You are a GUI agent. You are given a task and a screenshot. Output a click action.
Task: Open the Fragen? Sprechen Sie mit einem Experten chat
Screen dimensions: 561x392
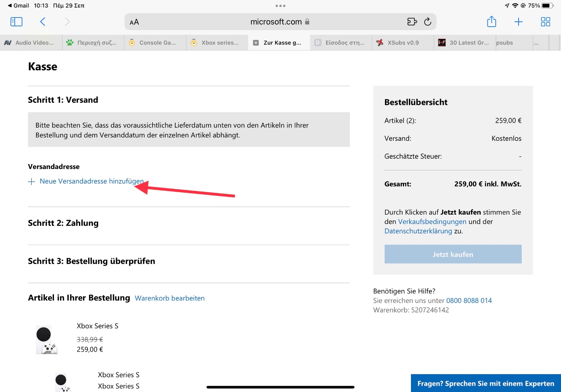coord(486,383)
